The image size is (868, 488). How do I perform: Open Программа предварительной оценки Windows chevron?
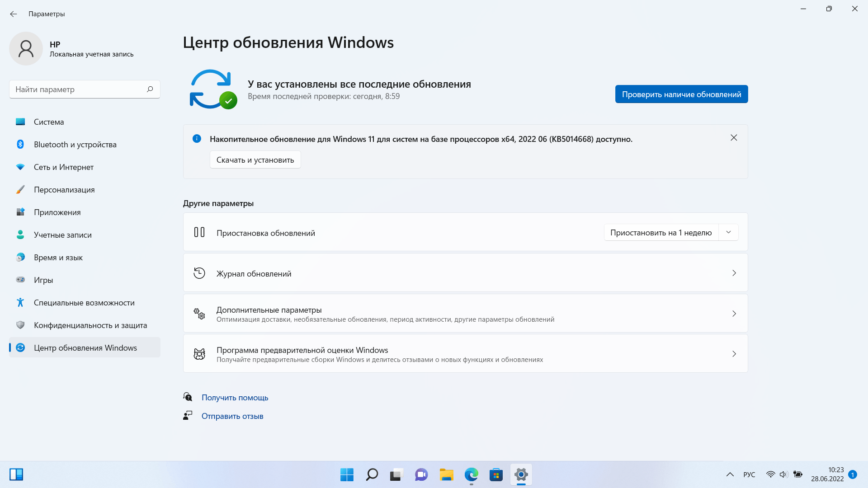[x=734, y=354]
